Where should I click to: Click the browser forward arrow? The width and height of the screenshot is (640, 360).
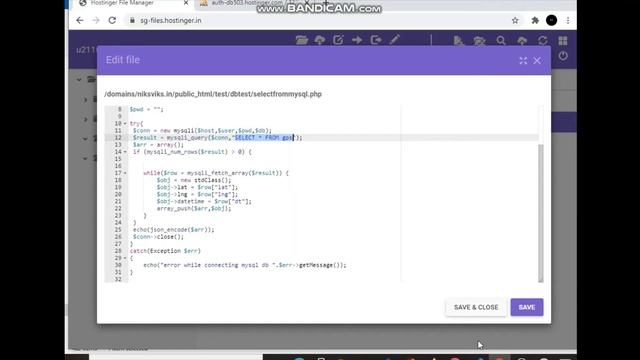pos(96,20)
